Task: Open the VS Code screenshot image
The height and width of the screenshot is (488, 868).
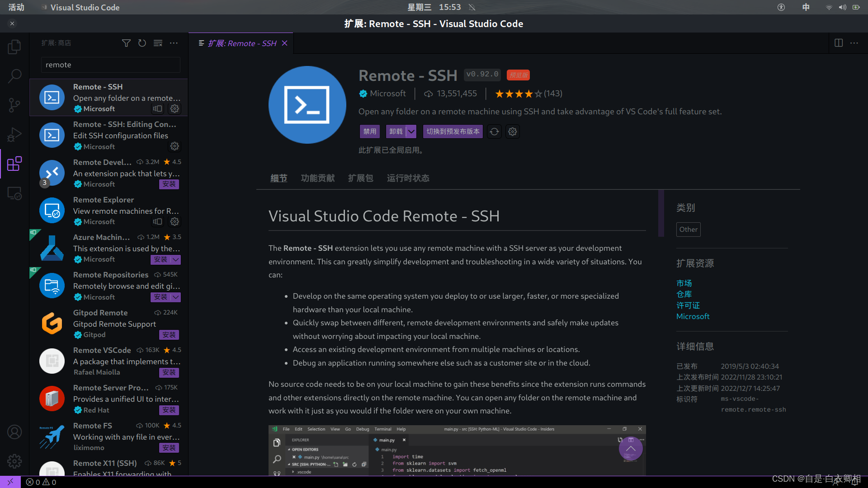Action: 457,450
